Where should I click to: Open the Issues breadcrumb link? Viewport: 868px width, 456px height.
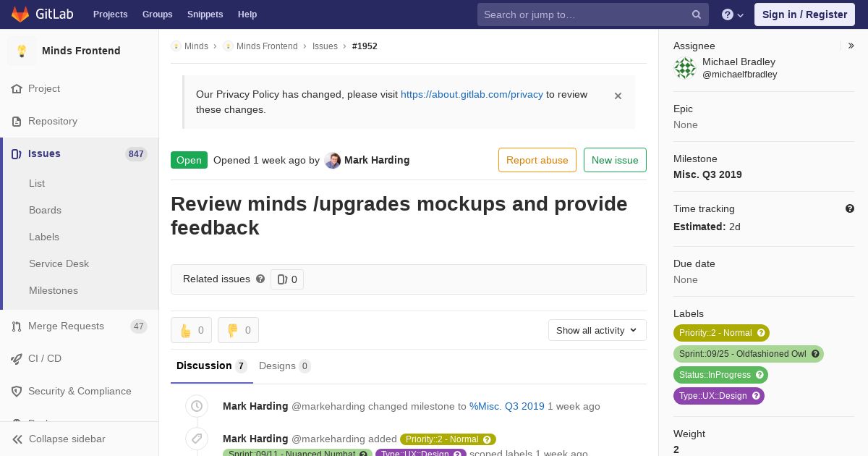(x=325, y=46)
